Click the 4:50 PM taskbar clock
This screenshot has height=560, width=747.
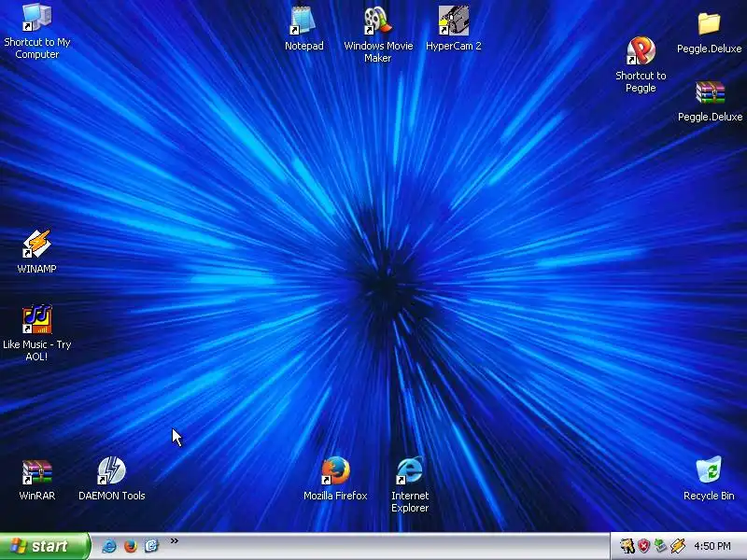click(712, 546)
